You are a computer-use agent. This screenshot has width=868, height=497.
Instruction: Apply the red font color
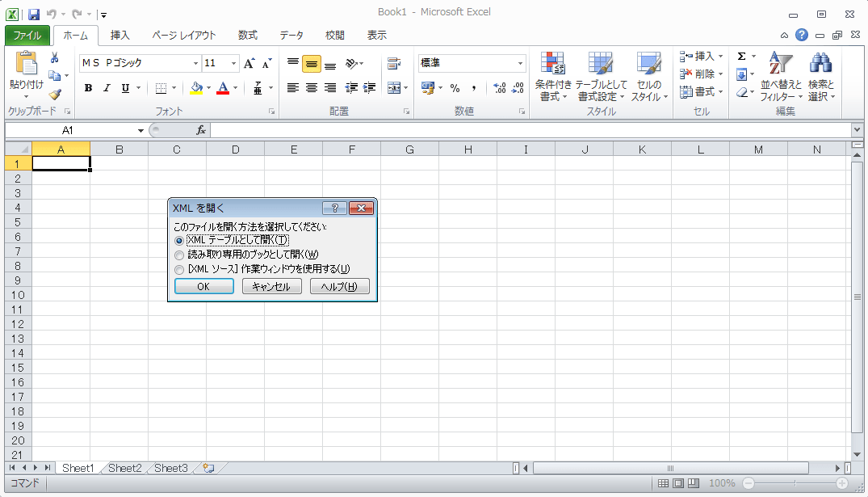pyautogui.click(x=223, y=87)
